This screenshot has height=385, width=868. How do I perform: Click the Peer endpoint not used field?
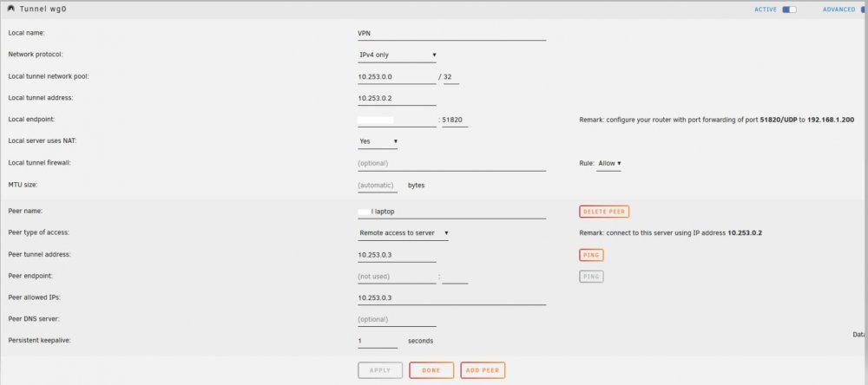[x=397, y=277]
